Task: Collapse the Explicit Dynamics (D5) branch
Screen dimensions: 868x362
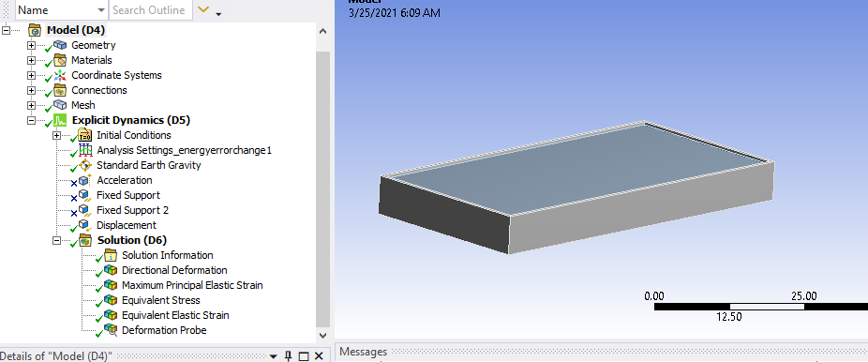Action: (x=31, y=120)
